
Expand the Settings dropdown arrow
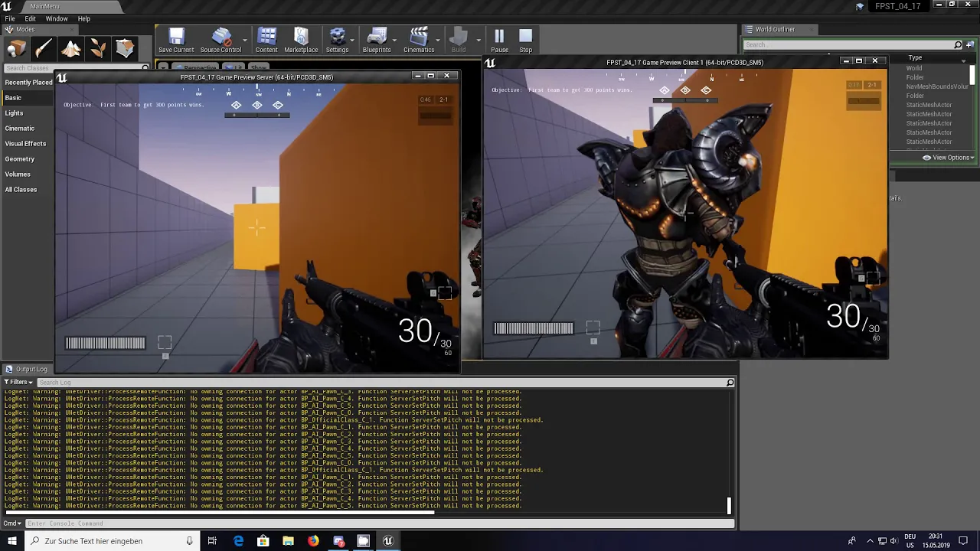click(354, 40)
